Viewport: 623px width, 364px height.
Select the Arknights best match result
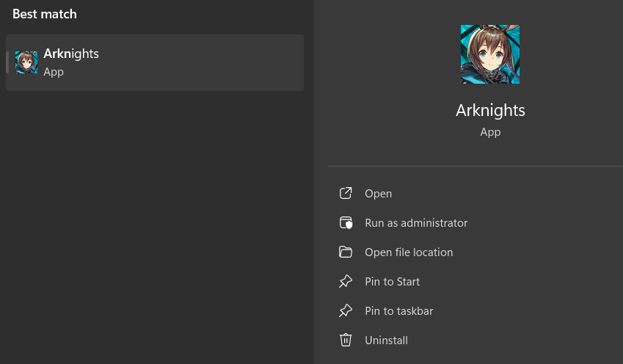[x=155, y=62]
